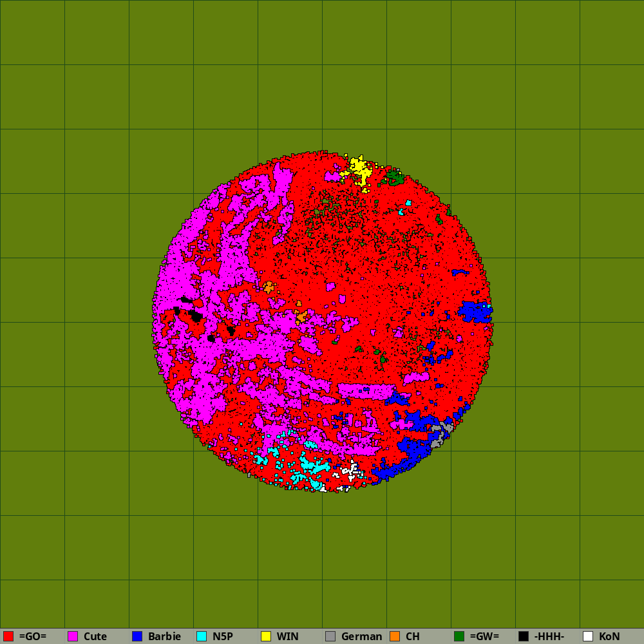
Task: Click the German legend label
Action: (361, 636)
